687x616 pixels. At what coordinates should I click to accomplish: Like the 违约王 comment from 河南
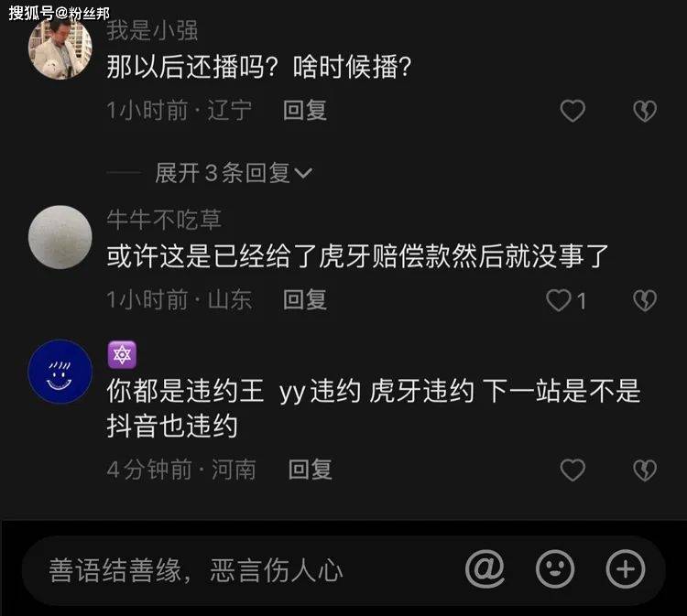point(572,470)
